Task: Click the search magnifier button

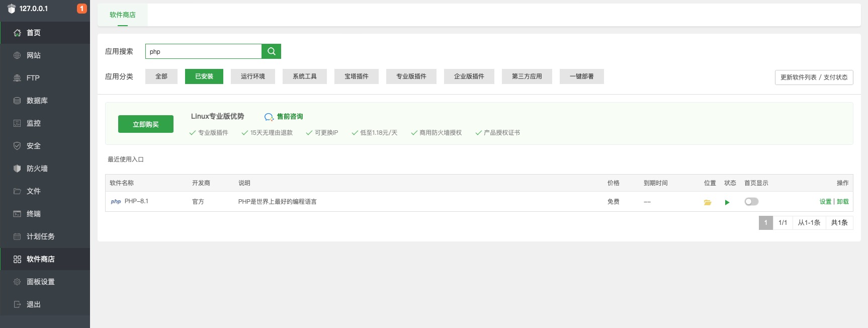Action: tap(271, 51)
